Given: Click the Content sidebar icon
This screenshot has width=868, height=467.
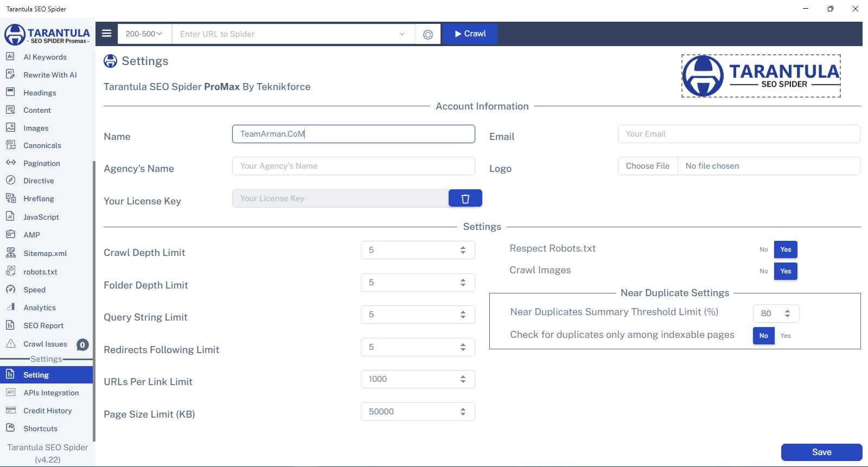Looking at the screenshot, I should click(x=10, y=110).
